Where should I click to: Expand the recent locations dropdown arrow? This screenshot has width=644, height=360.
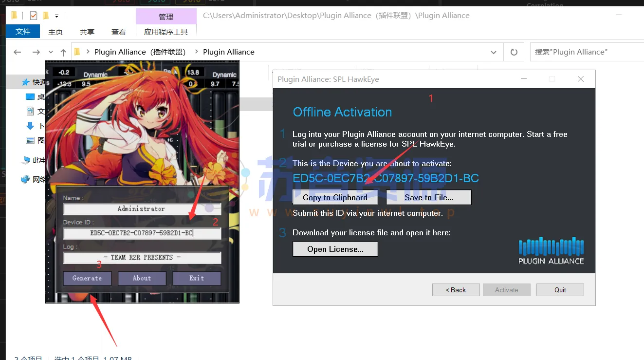pos(51,52)
